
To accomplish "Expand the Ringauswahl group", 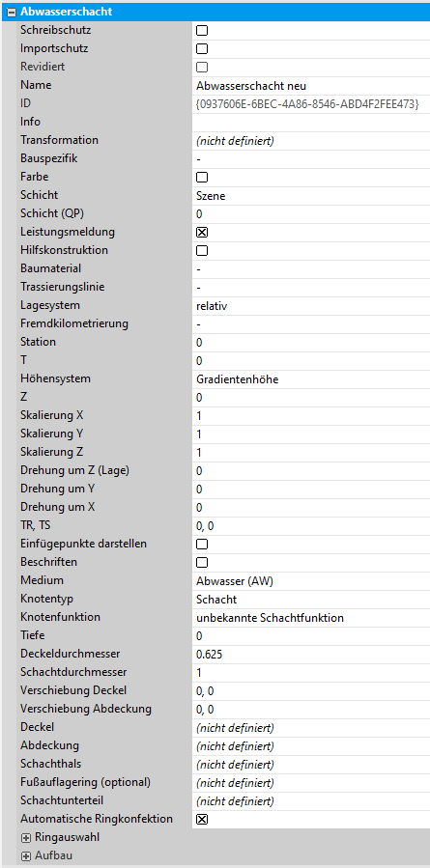I will coord(25,837).
